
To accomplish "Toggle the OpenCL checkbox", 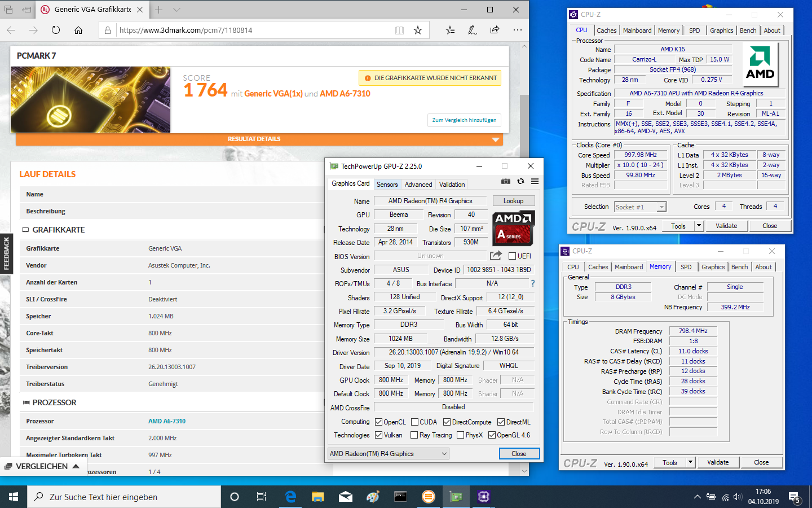I will [x=379, y=422].
